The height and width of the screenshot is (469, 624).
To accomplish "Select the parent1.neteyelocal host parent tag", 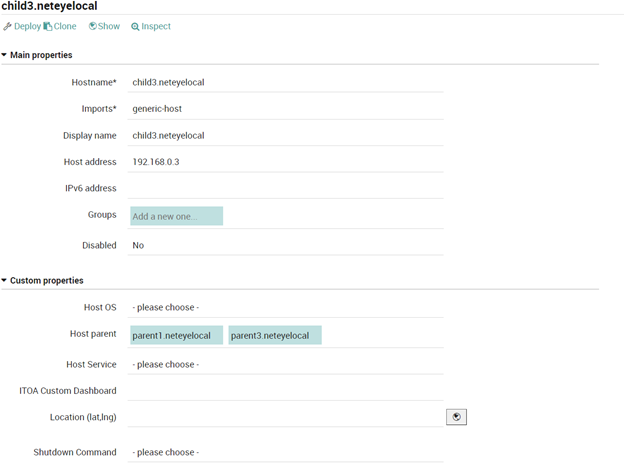I will pyautogui.click(x=177, y=335).
